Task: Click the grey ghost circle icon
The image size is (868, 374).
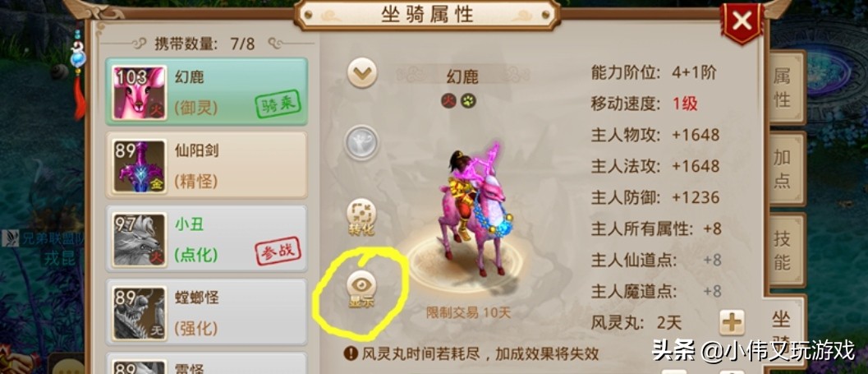Action: pos(361,142)
